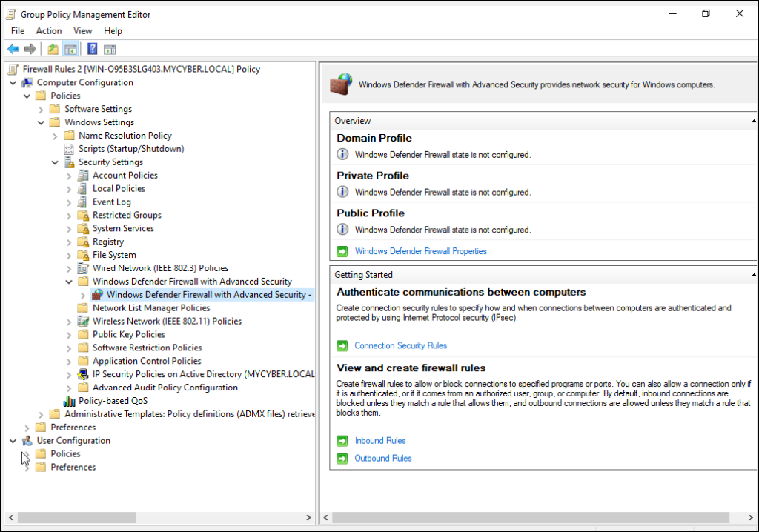Click the Back arrow toolbar icon
The image size is (759, 532).
click(x=13, y=49)
